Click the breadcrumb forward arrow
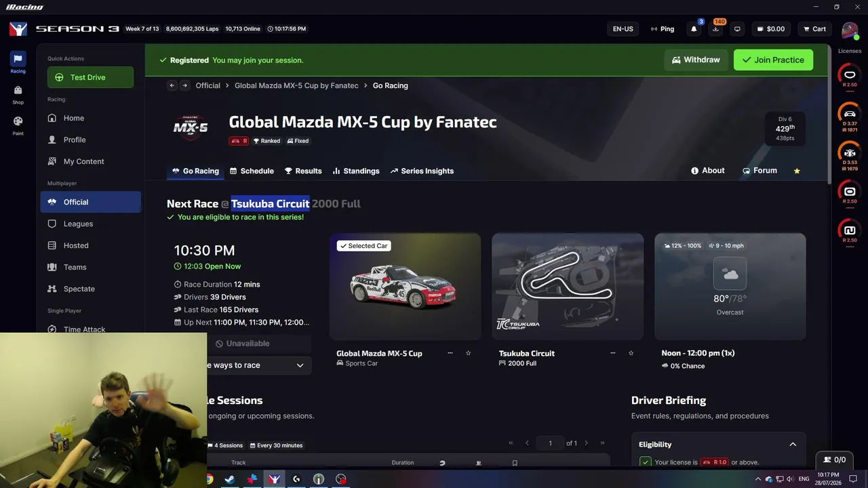Viewport: 868px width, 488px height. pos(184,85)
